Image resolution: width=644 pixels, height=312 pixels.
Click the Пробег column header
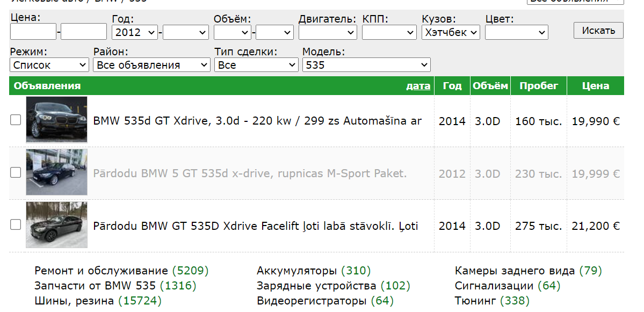[x=539, y=86]
